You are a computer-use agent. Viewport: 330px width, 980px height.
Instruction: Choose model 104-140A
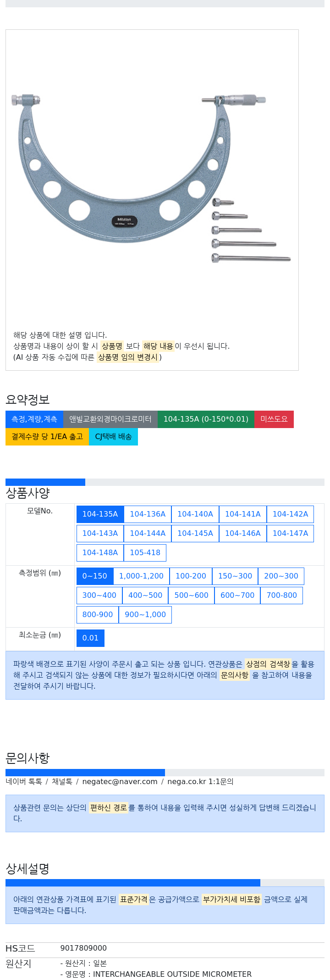[x=195, y=514]
